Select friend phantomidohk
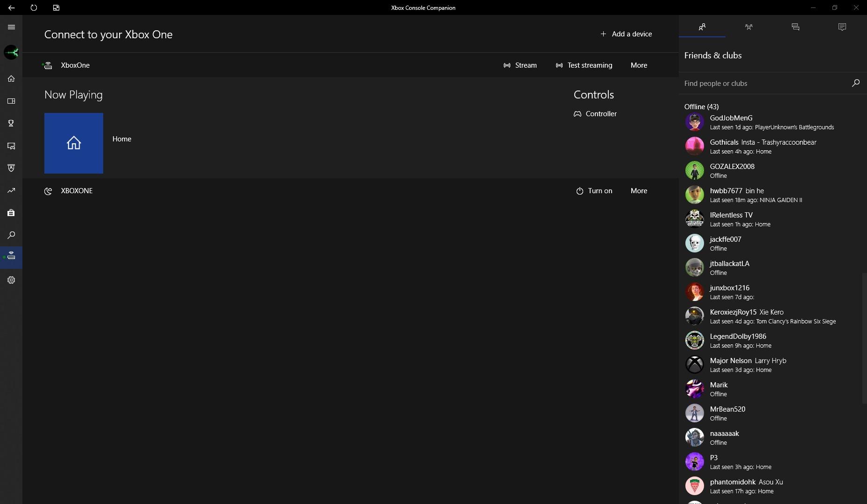The width and height of the screenshot is (867, 504). 770,486
